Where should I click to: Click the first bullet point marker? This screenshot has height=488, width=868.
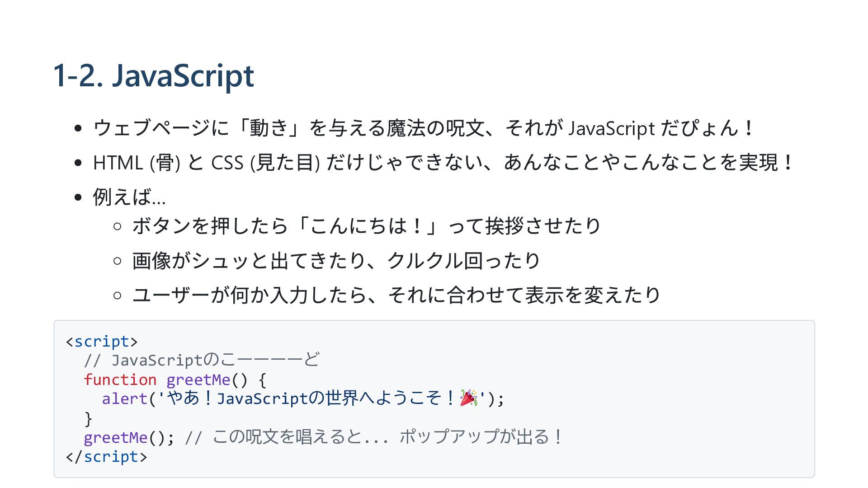click(x=78, y=128)
